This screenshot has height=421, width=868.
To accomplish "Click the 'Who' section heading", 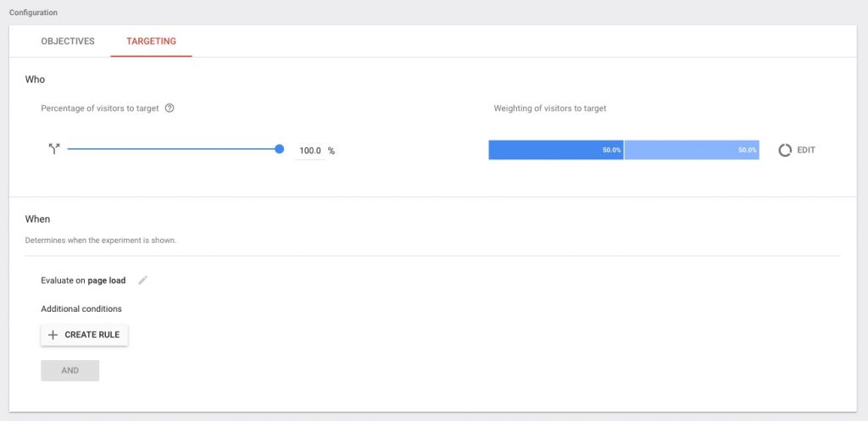I will click(35, 80).
